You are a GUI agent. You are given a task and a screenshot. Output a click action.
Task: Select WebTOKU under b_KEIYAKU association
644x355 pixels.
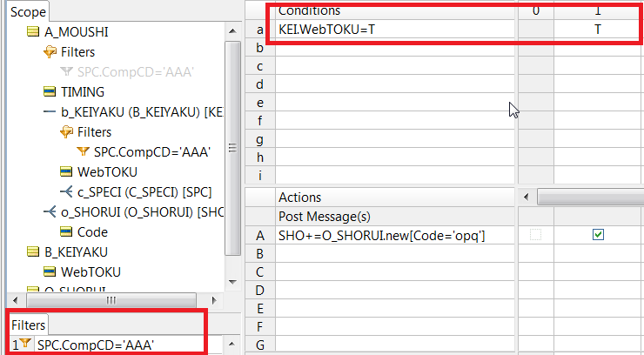click(x=107, y=172)
